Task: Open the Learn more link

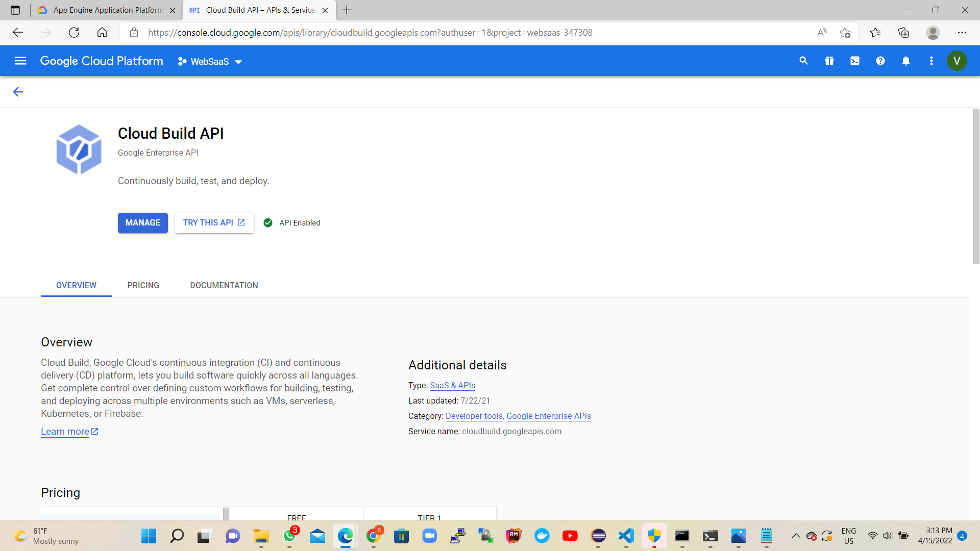Action: (x=69, y=432)
